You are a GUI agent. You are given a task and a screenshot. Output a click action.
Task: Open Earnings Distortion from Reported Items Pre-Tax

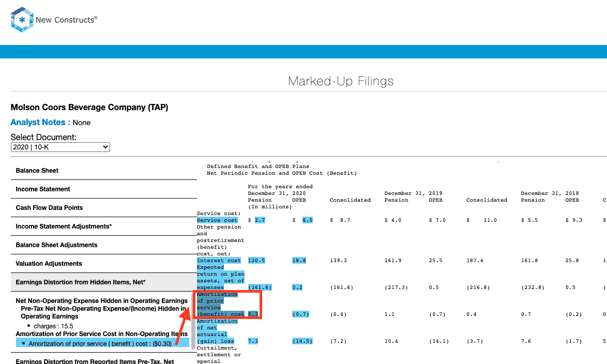[x=95, y=361]
